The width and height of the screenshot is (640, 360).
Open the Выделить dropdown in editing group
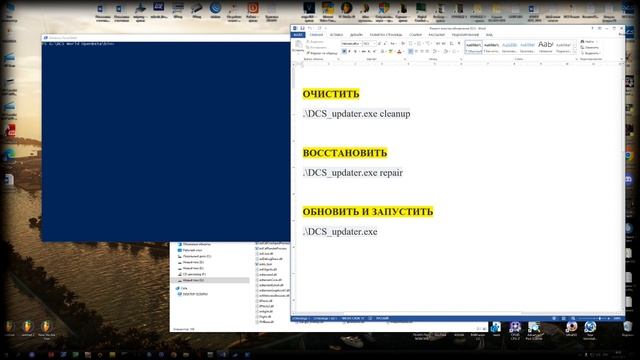click(591, 53)
